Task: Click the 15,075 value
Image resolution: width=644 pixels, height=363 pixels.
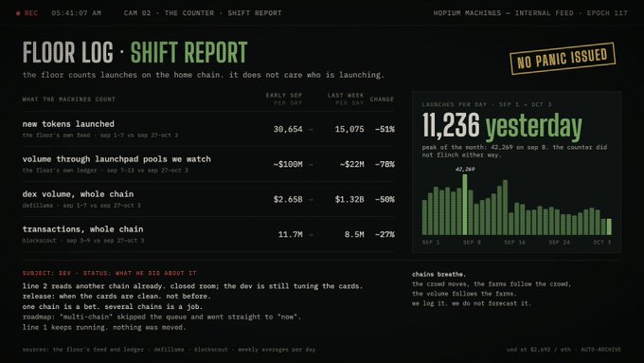Action: click(349, 129)
